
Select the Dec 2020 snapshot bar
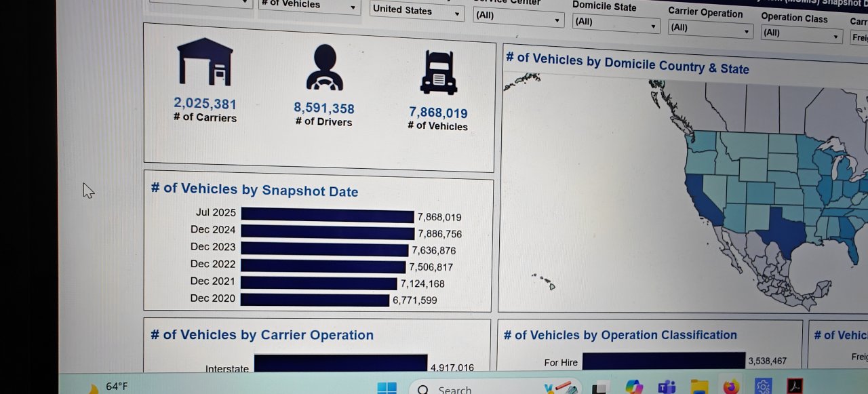[x=315, y=299]
